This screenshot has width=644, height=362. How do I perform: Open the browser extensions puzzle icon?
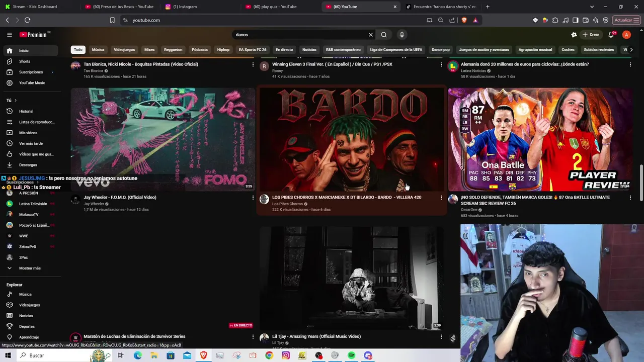click(x=555, y=20)
